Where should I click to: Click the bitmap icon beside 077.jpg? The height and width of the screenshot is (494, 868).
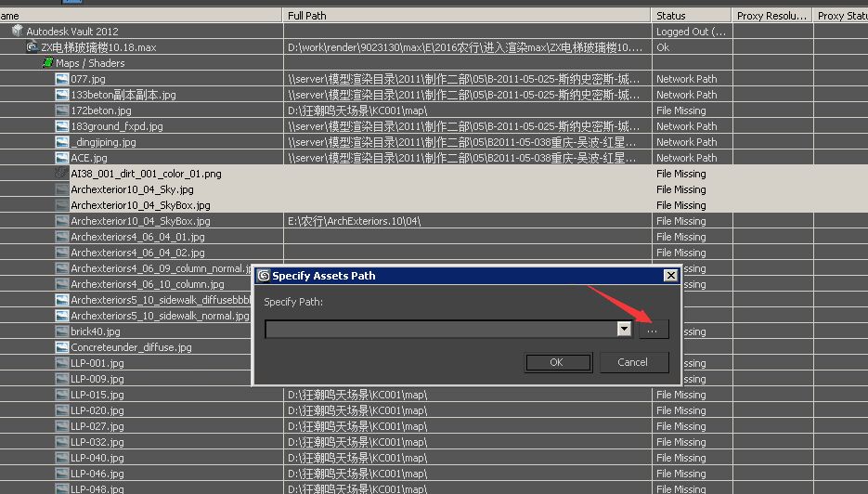point(62,79)
